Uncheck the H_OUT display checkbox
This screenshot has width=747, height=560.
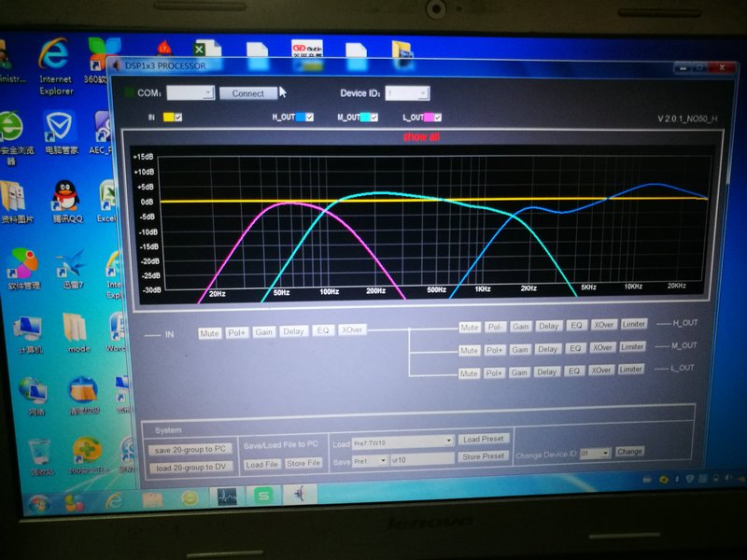309,115
